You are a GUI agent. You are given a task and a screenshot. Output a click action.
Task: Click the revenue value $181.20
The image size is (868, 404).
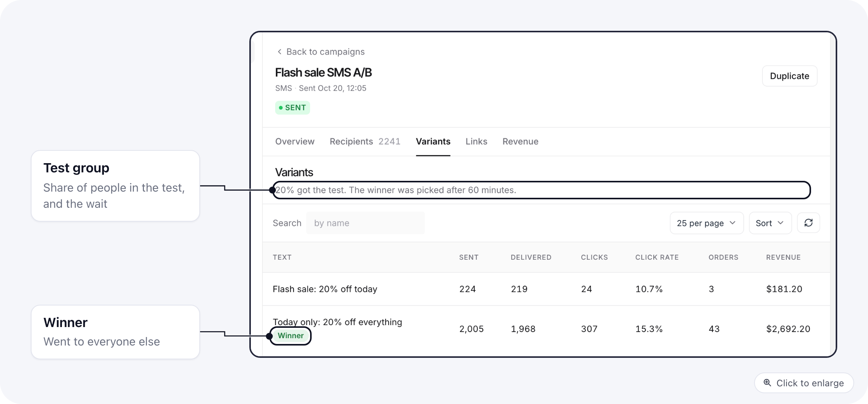pyautogui.click(x=784, y=289)
